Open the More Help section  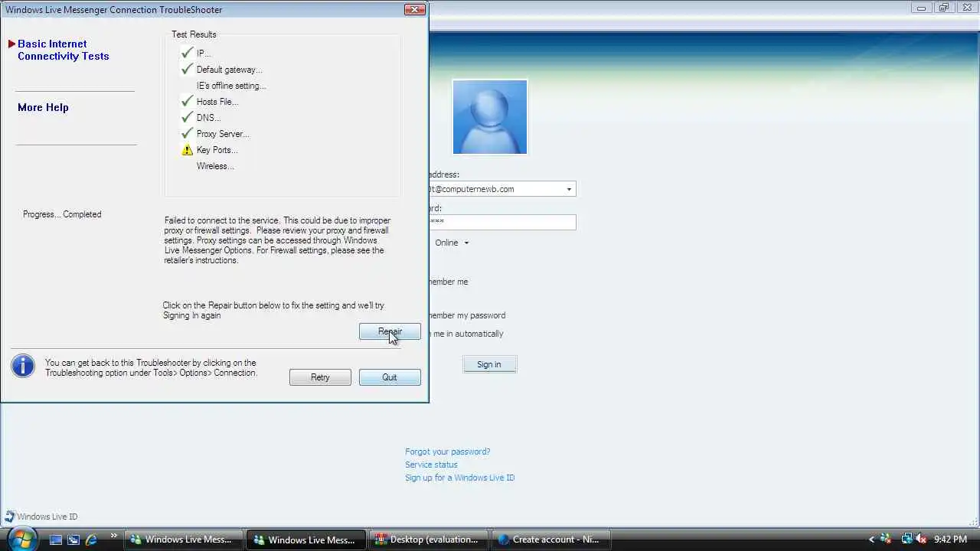pyautogui.click(x=43, y=107)
